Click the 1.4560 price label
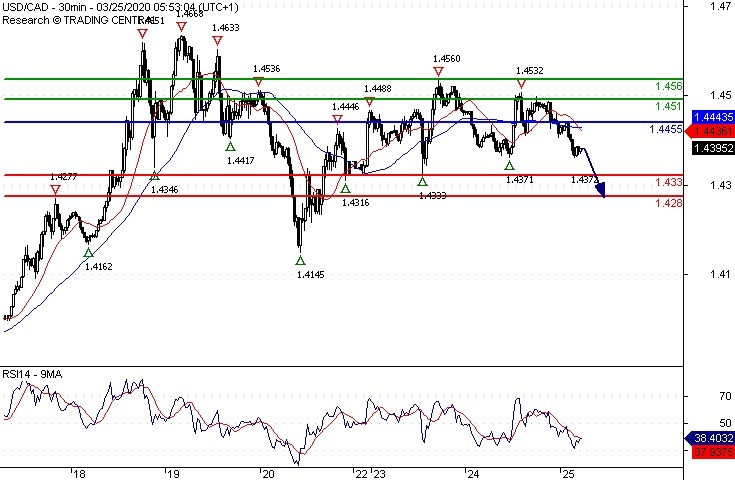735x480 pixels. pyautogui.click(x=447, y=59)
